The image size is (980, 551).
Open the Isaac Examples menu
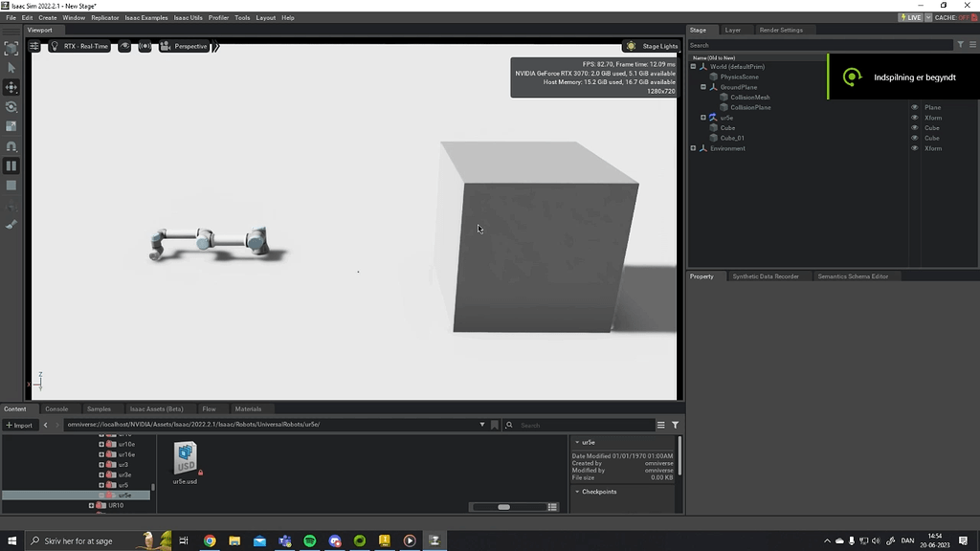point(145,16)
